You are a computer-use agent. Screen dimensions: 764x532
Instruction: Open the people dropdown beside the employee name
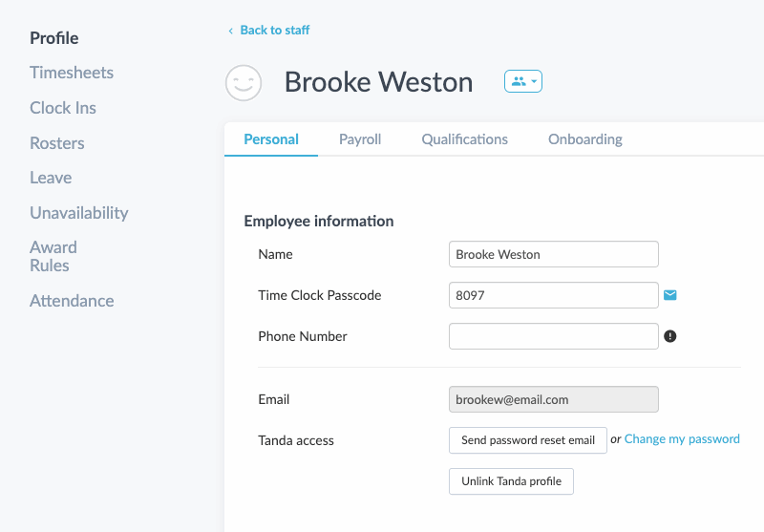coord(522,81)
